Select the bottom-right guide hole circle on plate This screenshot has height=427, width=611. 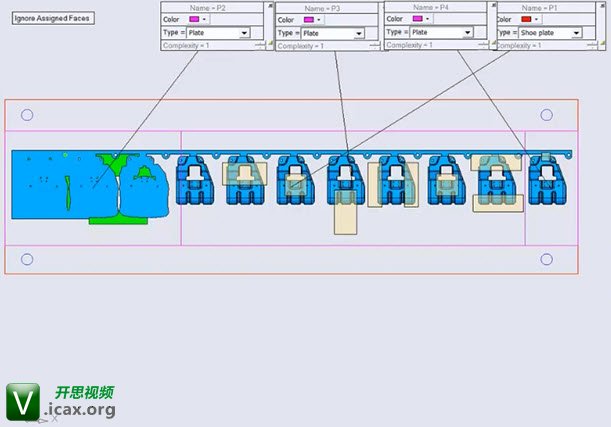pyautogui.click(x=547, y=259)
